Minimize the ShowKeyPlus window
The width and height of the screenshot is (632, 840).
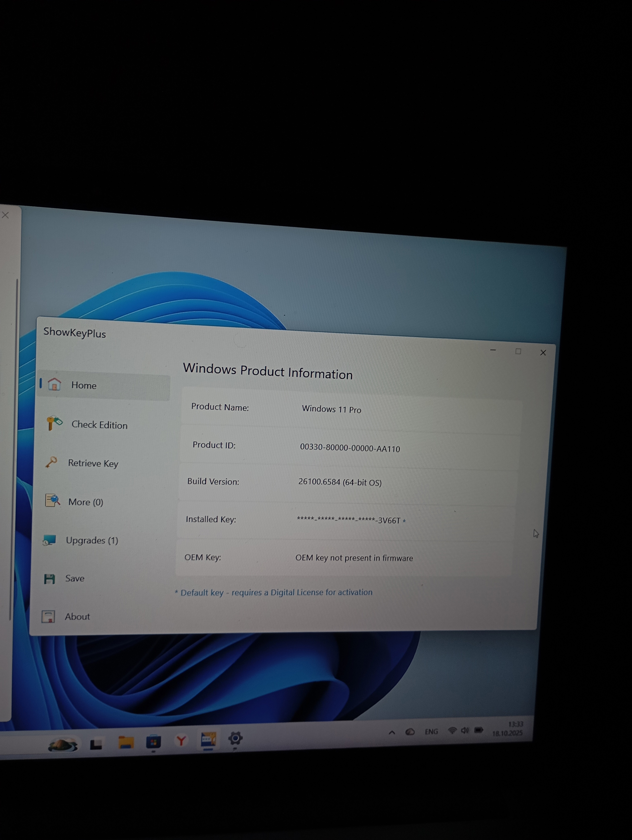point(493,350)
